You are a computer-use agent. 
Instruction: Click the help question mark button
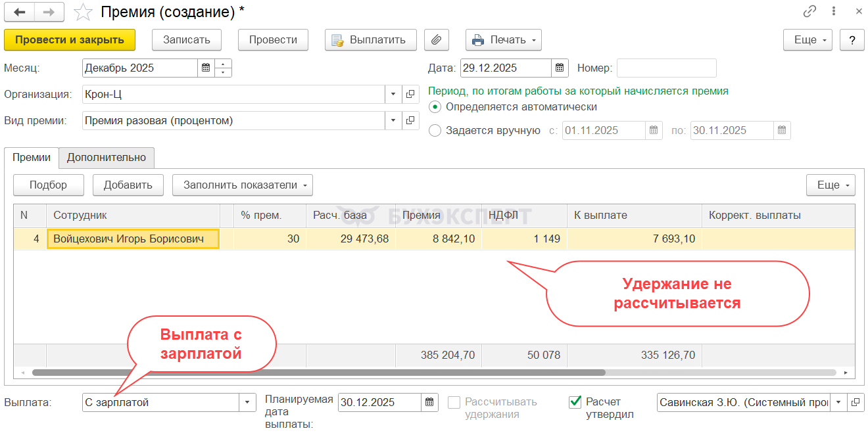point(852,39)
